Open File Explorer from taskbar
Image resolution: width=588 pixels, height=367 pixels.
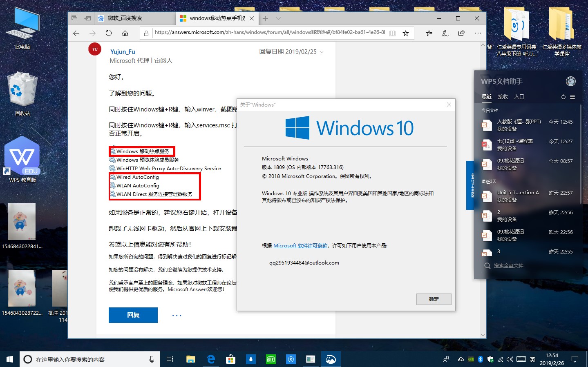pyautogui.click(x=191, y=359)
